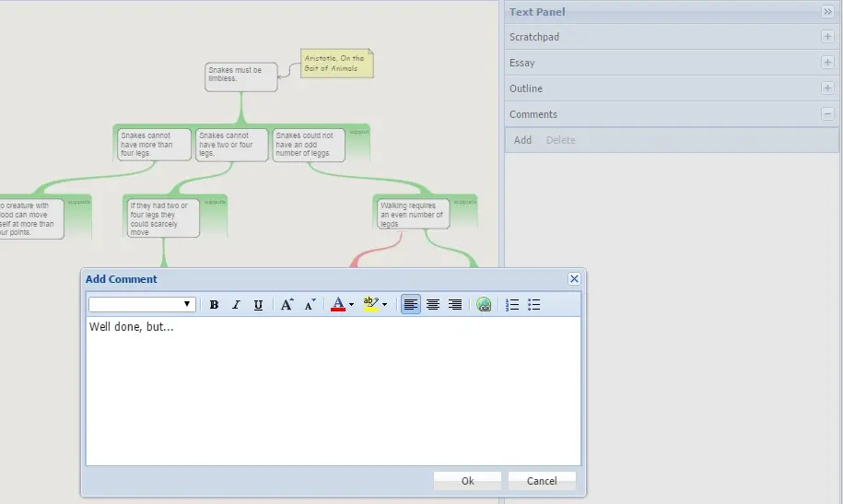Click inside the comment text area
The width and height of the screenshot is (843, 504).
coord(332,392)
